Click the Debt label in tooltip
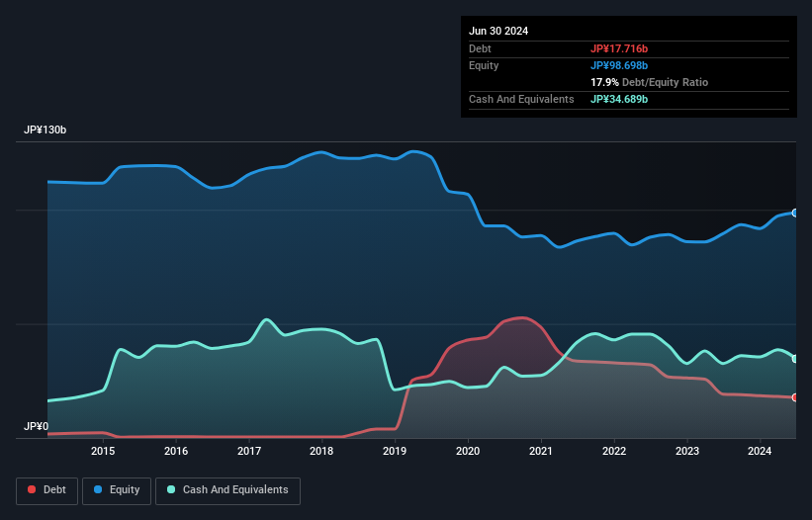Screen dimensions: 812x520 [x=480, y=48]
